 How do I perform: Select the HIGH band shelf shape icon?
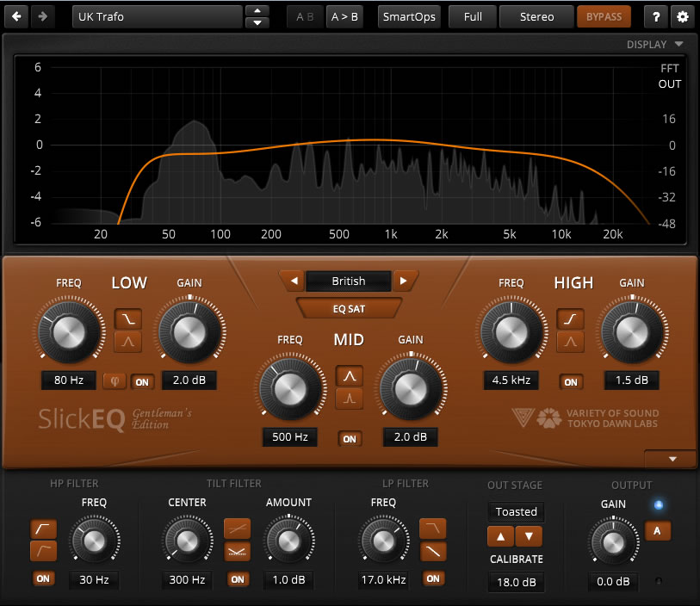(570, 318)
